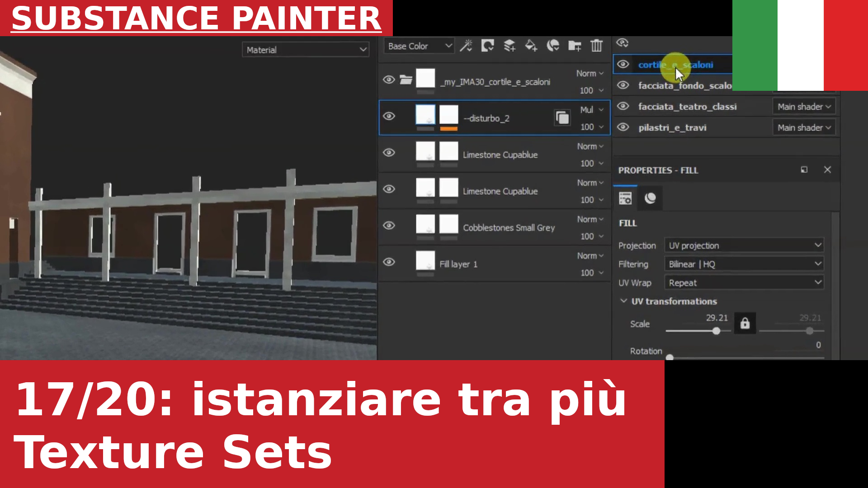Open the UV projection dropdown

coord(744,245)
